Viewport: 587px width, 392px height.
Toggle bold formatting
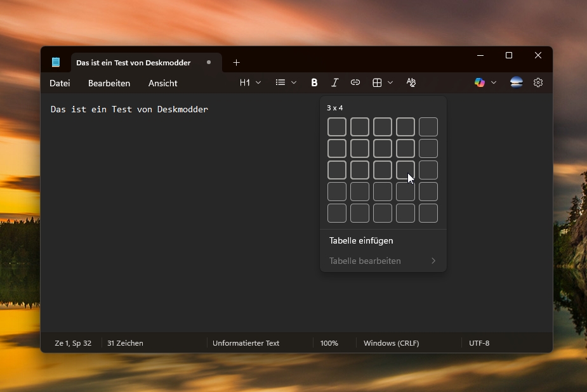[x=314, y=82]
